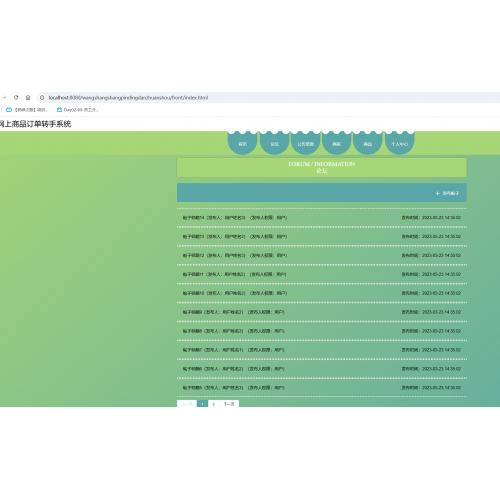The width and height of the screenshot is (500, 500).
Task: Open the last forum post in the list
Action: 322,388
